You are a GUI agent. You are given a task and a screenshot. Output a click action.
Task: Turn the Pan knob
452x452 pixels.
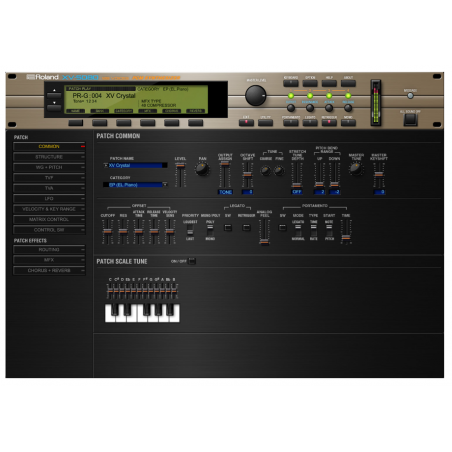pos(202,169)
